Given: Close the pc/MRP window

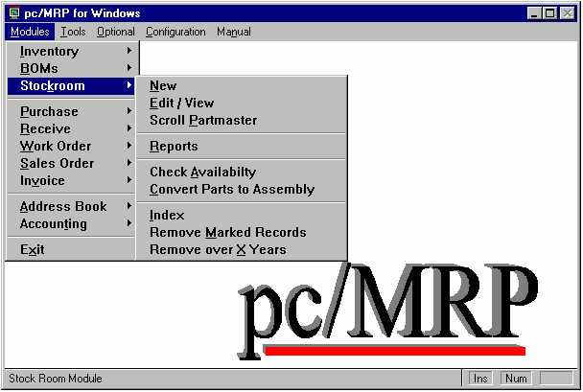Looking at the screenshot, I should click(568, 13).
